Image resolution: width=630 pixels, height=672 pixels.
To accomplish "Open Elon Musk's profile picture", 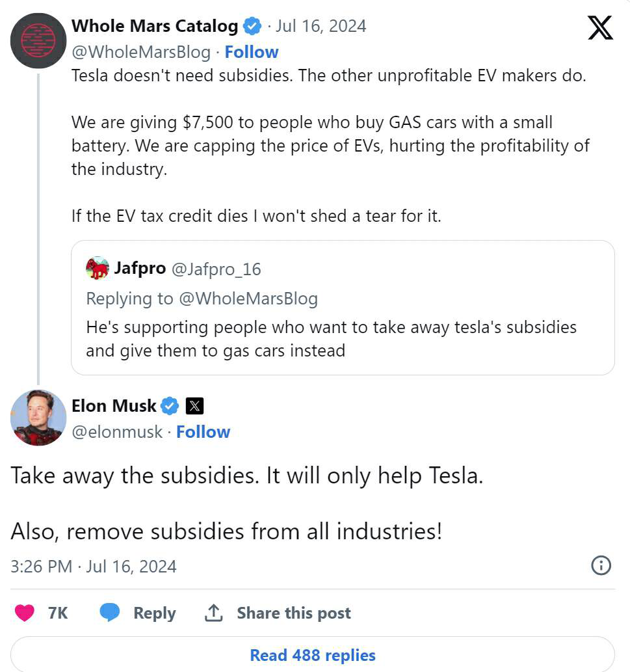I will 38,418.
